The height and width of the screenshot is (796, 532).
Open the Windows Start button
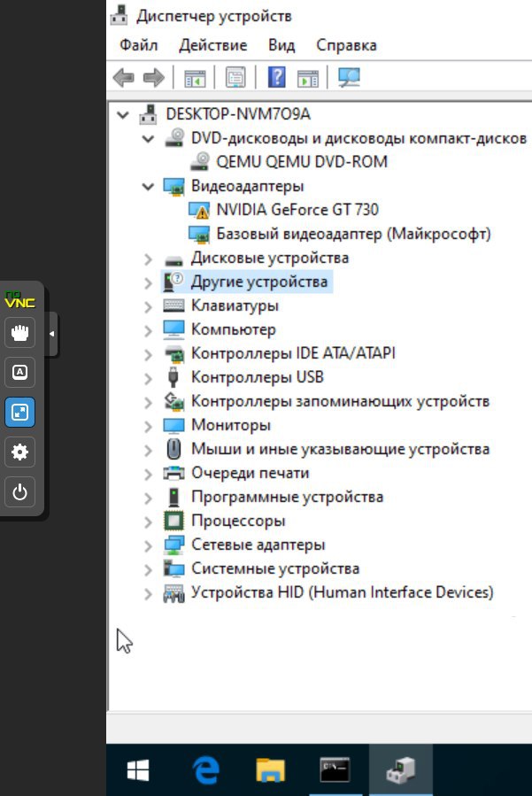tap(137, 770)
